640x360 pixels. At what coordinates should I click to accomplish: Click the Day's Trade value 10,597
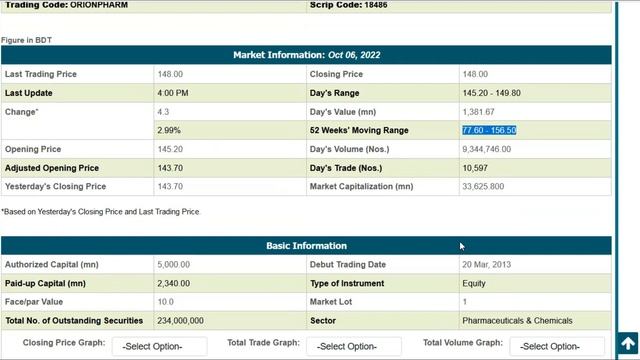pos(475,168)
